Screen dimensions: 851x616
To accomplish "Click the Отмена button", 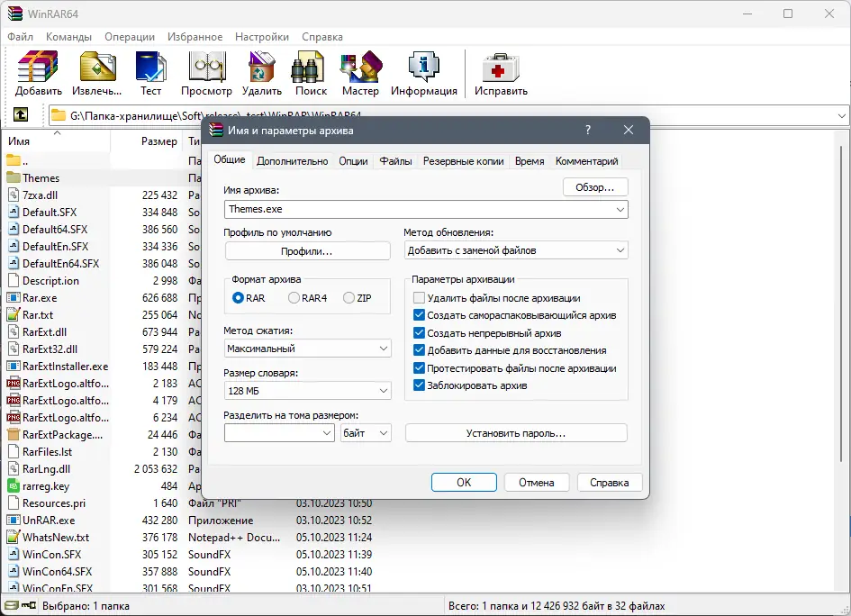I will (x=536, y=483).
